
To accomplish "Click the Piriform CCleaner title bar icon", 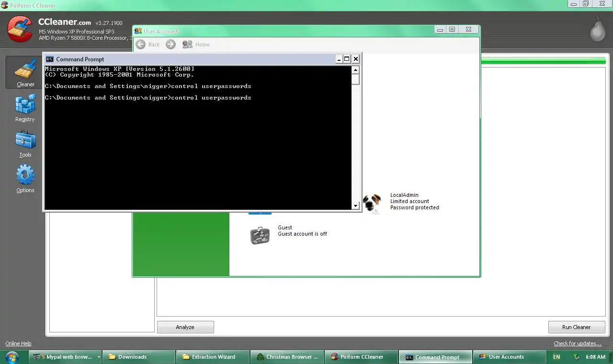I will pyautogui.click(x=4, y=5).
